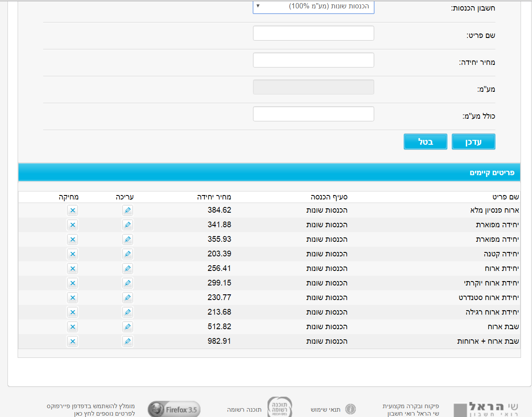Screen dimensions: 532x417
Task: Delete the שבת ארוח item priced 512.82
Action: tap(73, 327)
